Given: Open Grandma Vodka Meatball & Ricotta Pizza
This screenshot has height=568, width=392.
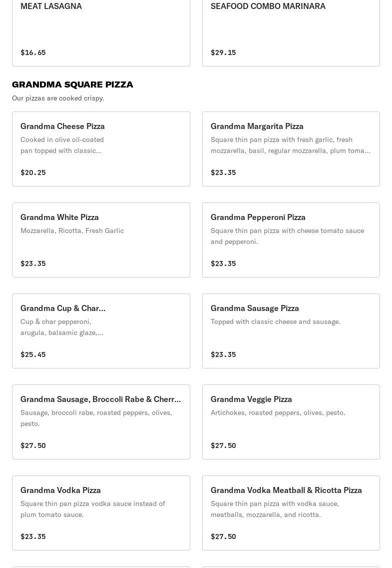Looking at the screenshot, I should pos(291,513).
